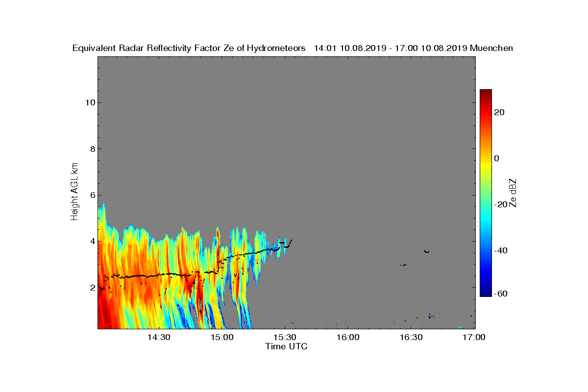Click the colorbar value 20
The image size is (588, 392).
(x=499, y=112)
